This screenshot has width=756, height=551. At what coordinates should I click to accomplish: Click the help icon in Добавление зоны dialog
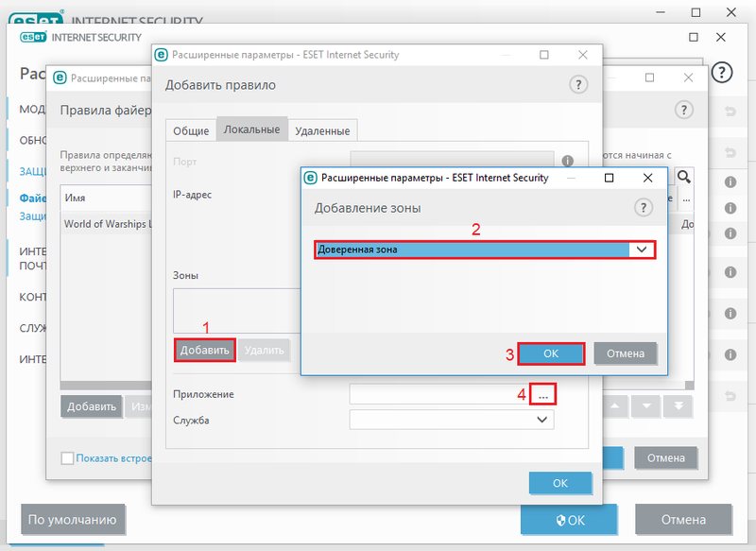[644, 207]
